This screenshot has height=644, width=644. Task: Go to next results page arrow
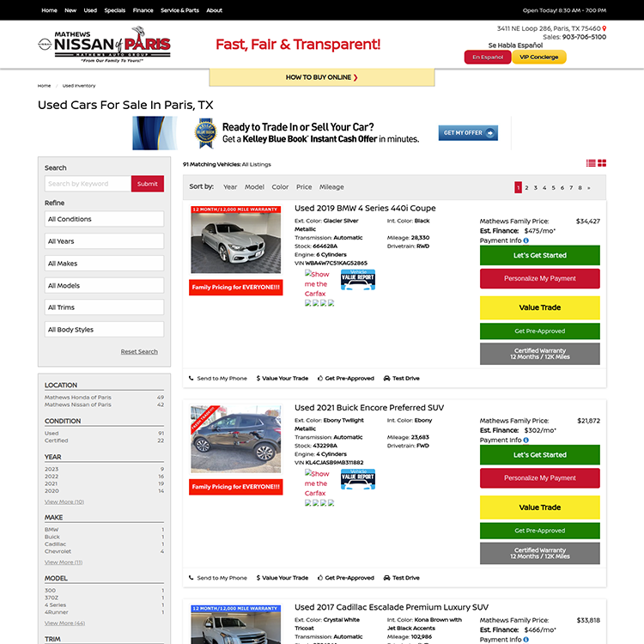588,188
